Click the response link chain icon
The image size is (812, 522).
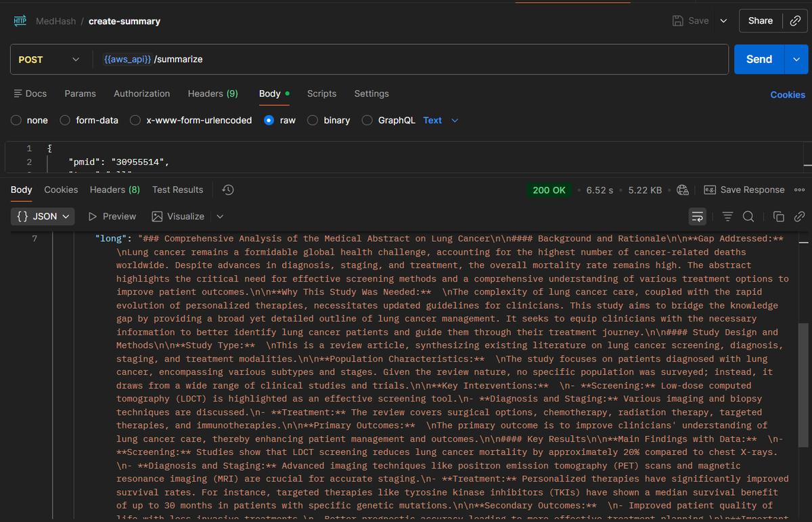click(799, 217)
